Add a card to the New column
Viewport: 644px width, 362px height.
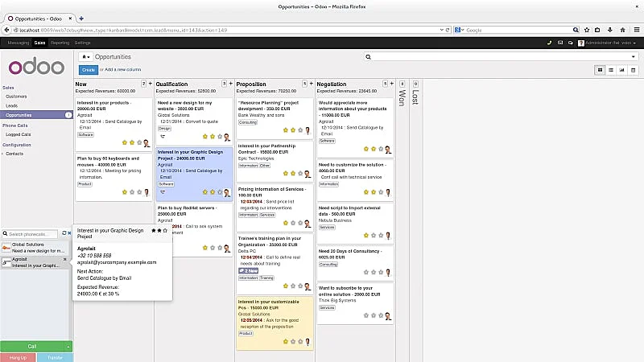pyautogui.click(x=151, y=84)
